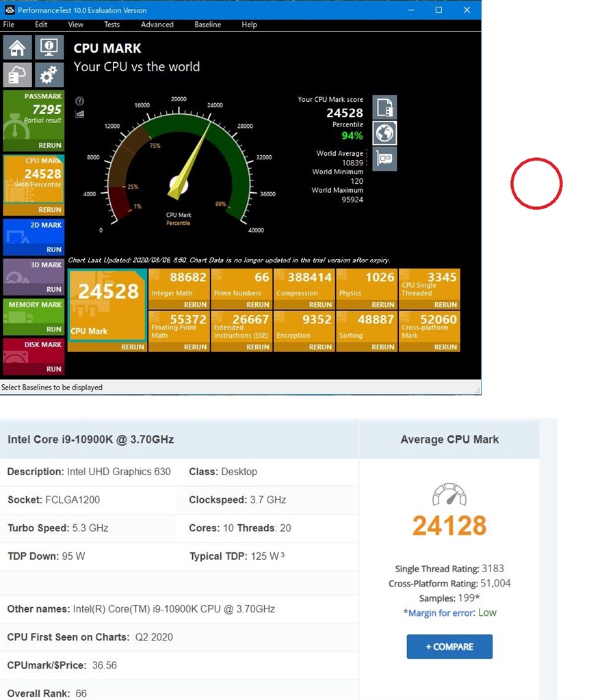Open the System Information monitor icon
Viewport: 589px width, 700px height.
click(49, 47)
